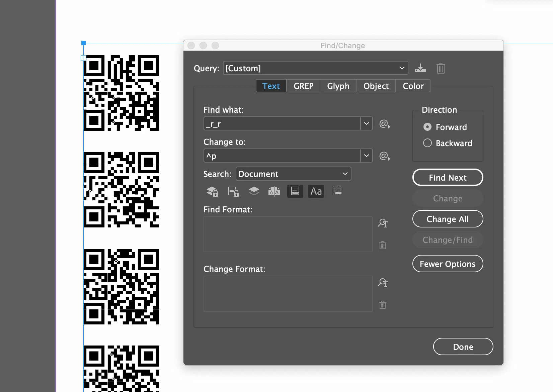553x392 pixels.
Task: Open the Search scope Document dropdown
Action: point(294,174)
